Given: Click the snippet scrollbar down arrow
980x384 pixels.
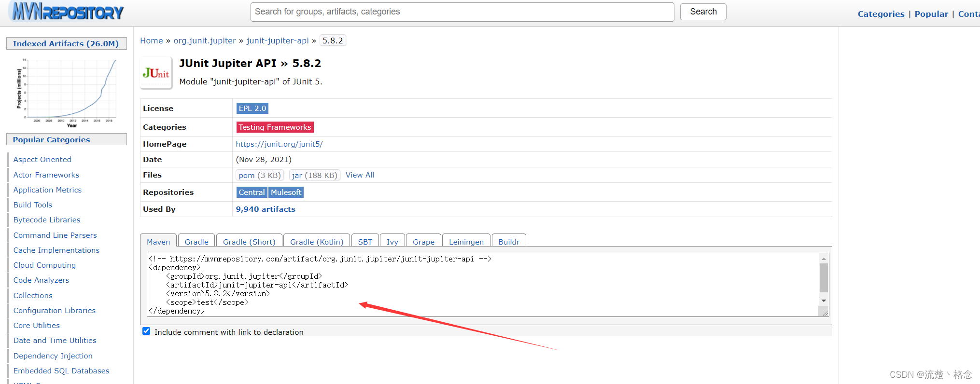Looking at the screenshot, I should click(x=824, y=301).
